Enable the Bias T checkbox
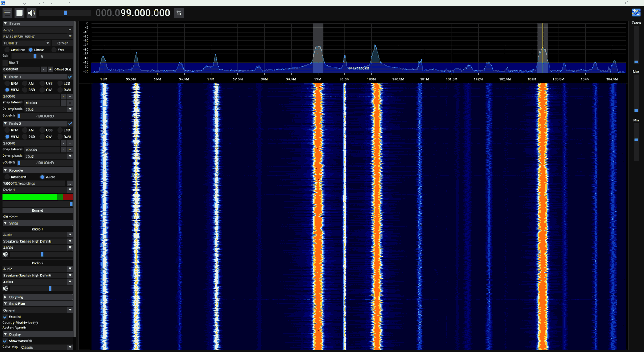 5,63
